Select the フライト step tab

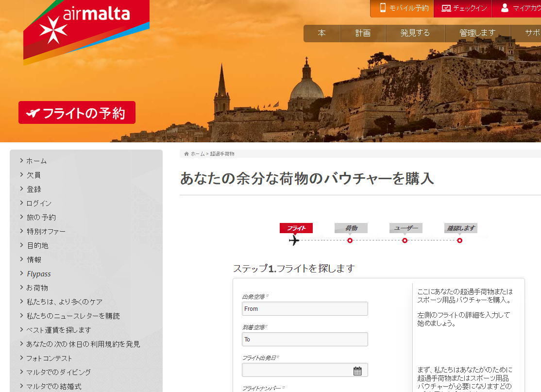coord(296,228)
